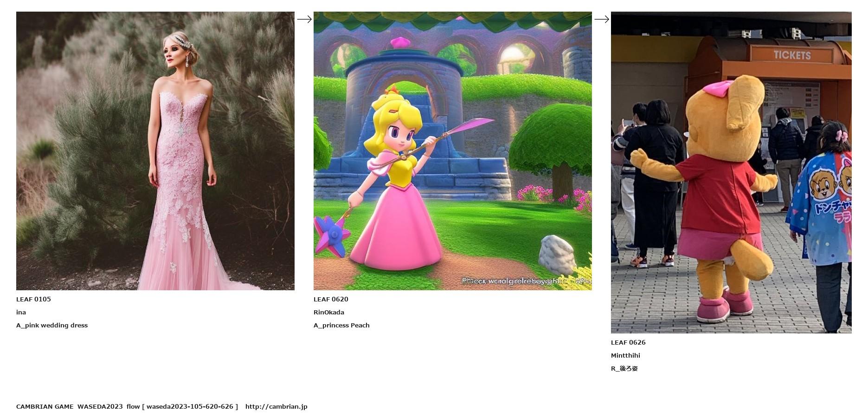Click the LEAF 0105 label
The height and width of the screenshot is (418, 868).
click(x=33, y=299)
